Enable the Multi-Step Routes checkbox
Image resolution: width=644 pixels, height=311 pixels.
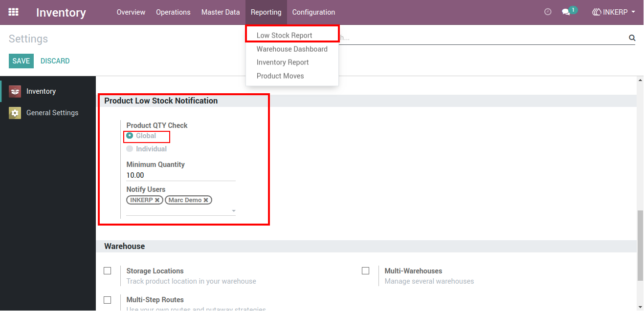pyautogui.click(x=108, y=300)
